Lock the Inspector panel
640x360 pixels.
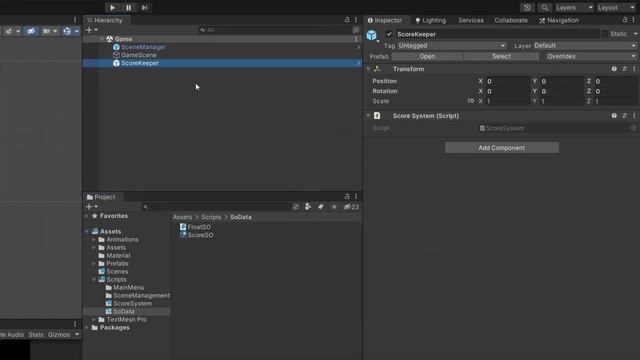[625, 20]
